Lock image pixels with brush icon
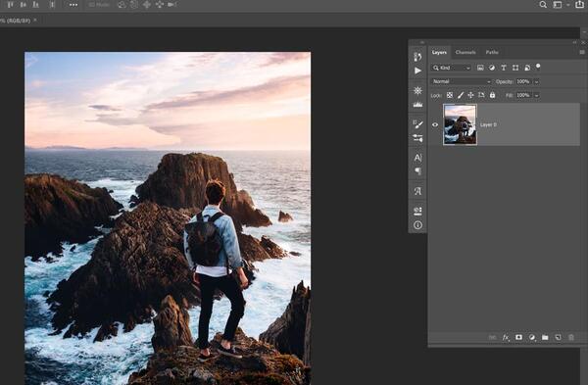Screen dimensions: 588x385 click(461, 95)
